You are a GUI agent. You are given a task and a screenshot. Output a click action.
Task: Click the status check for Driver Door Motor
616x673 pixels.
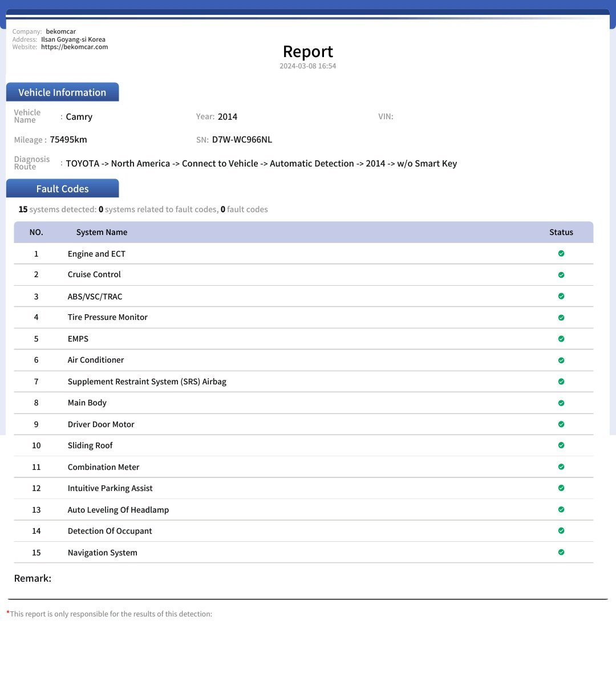pos(561,424)
